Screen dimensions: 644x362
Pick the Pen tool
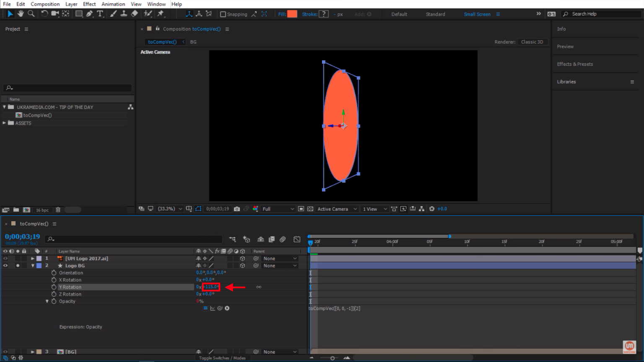pyautogui.click(x=89, y=14)
